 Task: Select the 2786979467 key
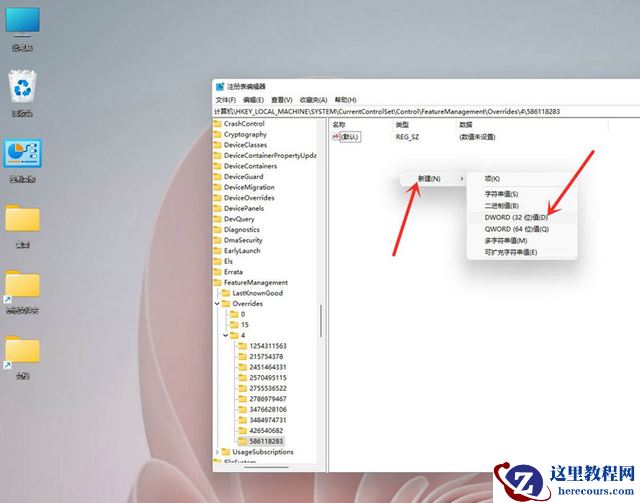coord(268,399)
